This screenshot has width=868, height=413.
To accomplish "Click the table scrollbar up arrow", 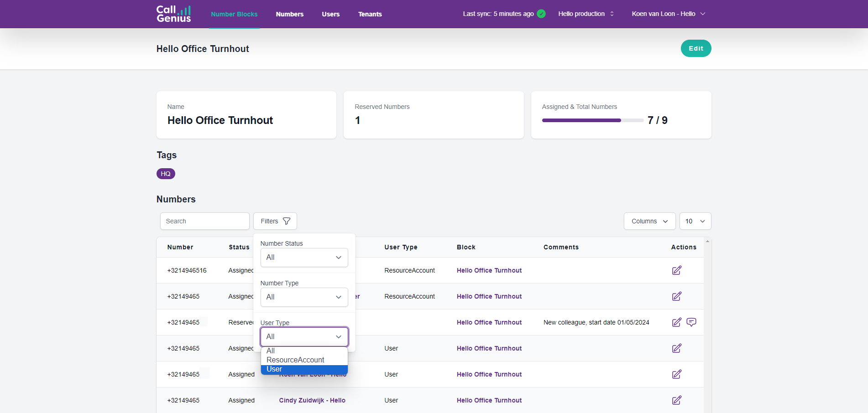I will point(707,241).
